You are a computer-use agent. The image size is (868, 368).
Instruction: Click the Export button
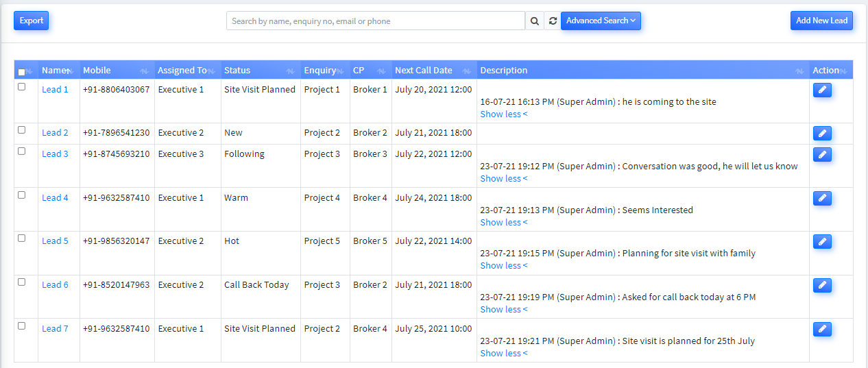[x=32, y=21]
